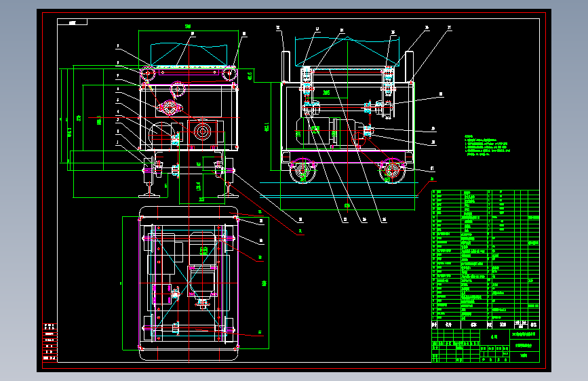The width and height of the screenshot is (588, 381).
Task: Click the green parts list table
Action: click(485, 255)
